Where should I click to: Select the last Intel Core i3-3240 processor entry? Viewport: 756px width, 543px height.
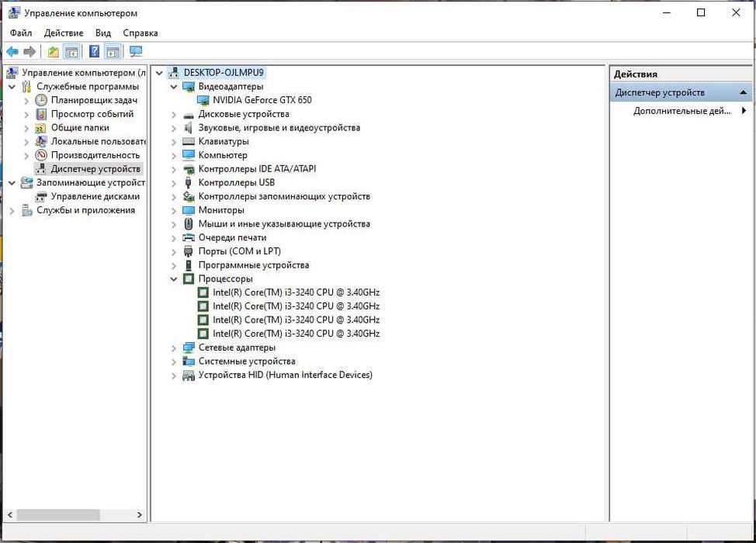point(296,334)
